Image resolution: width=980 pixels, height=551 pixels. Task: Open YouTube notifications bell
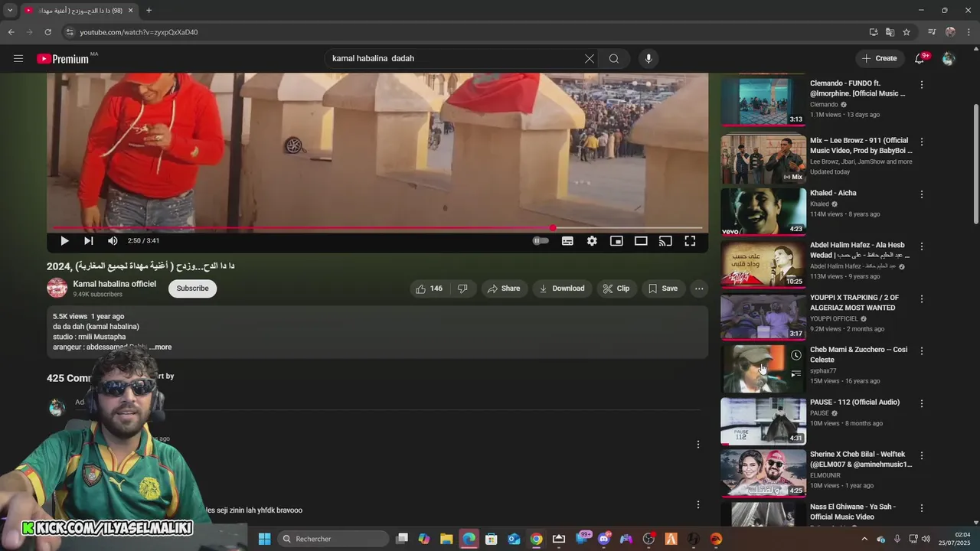(x=920, y=58)
